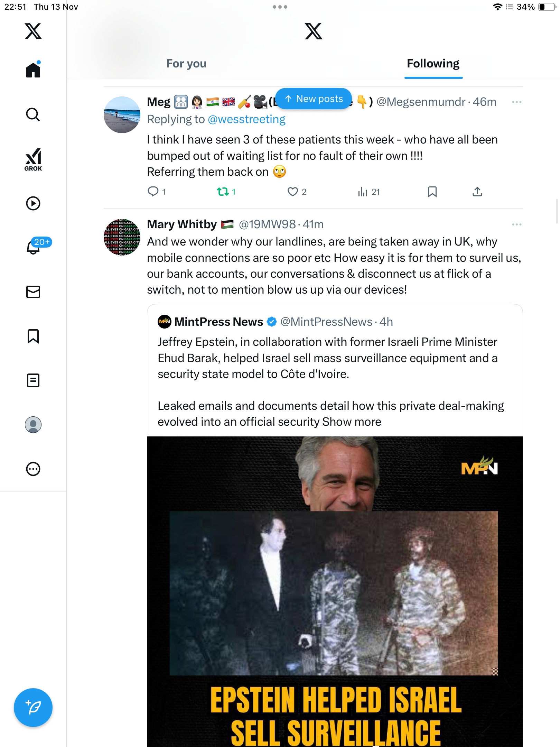Open the @wesstreeting profile link
Image resolution: width=560 pixels, height=747 pixels.
246,119
